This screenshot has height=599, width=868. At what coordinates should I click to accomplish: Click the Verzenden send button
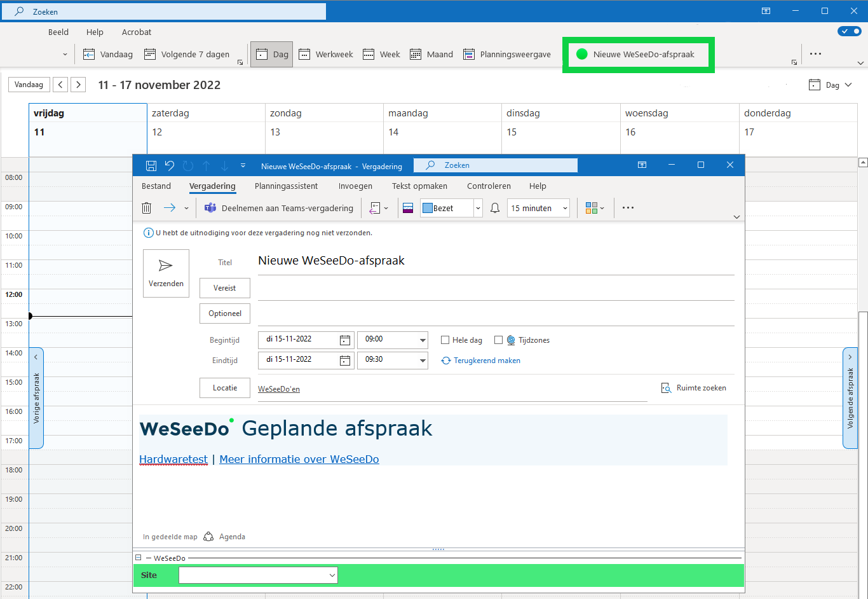click(x=166, y=273)
